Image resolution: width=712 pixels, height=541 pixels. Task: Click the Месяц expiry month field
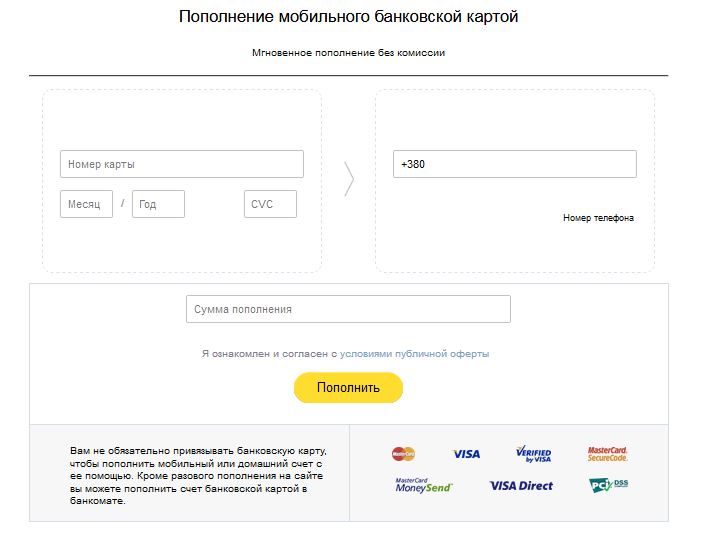(x=86, y=204)
